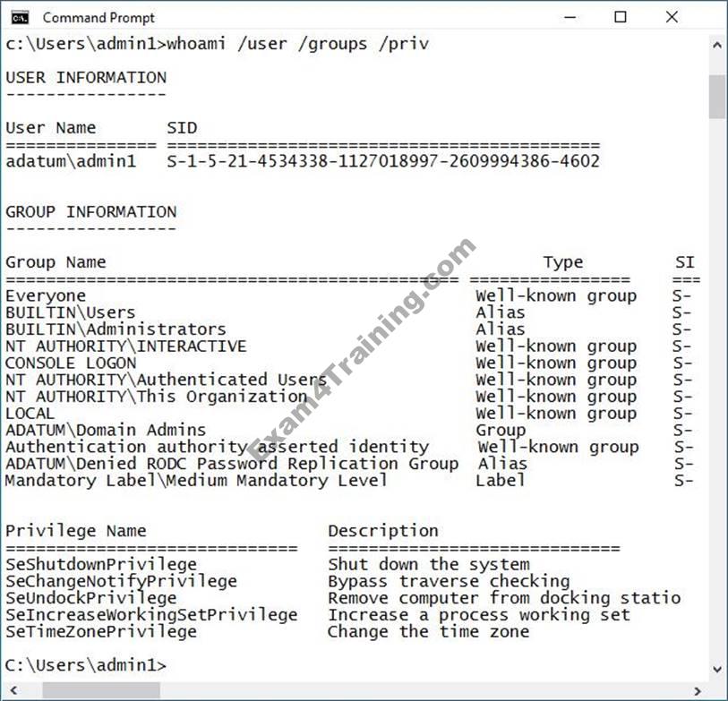Click the Command Prompt title bar text
Screen dimensions: 728x701
[98, 17]
